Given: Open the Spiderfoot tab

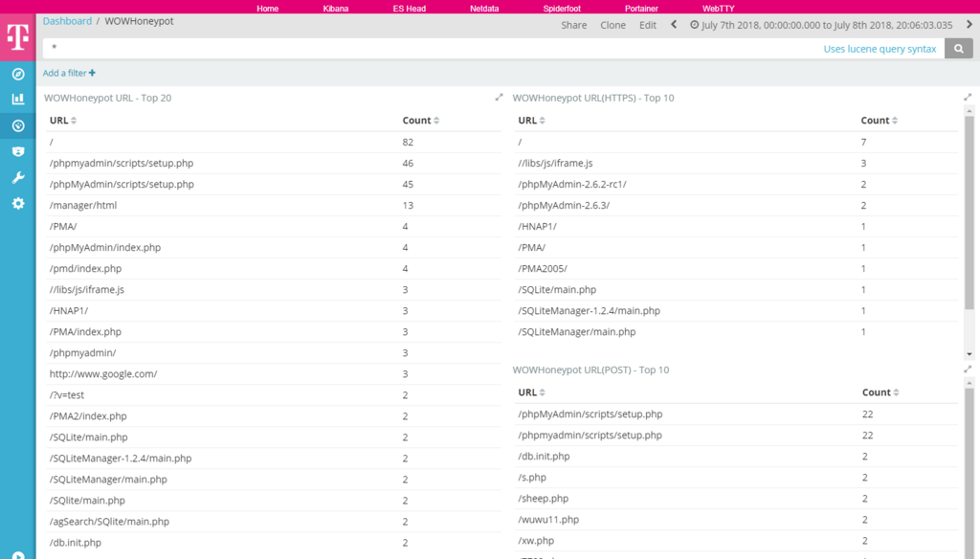Looking at the screenshot, I should [x=562, y=8].
